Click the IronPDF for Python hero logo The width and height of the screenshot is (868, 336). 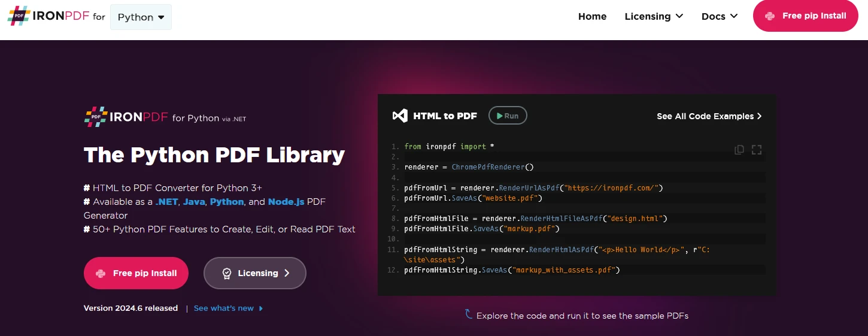coord(165,117)
